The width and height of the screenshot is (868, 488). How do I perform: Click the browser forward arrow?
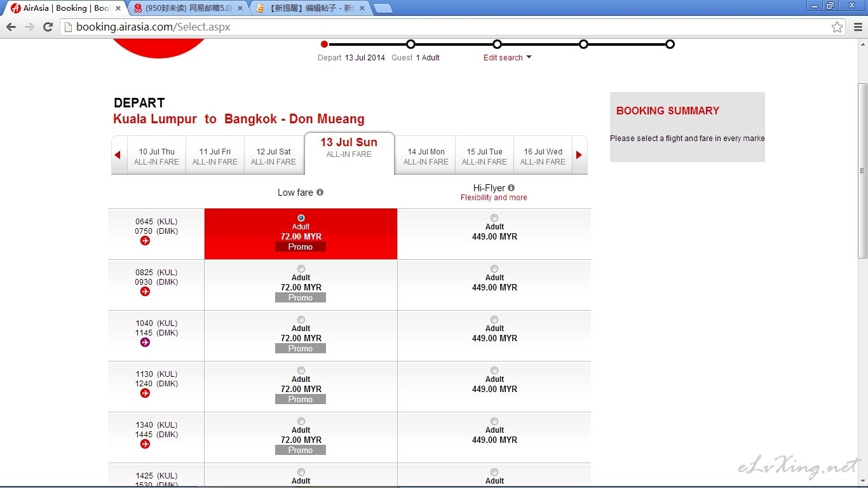tap(29, 27)
